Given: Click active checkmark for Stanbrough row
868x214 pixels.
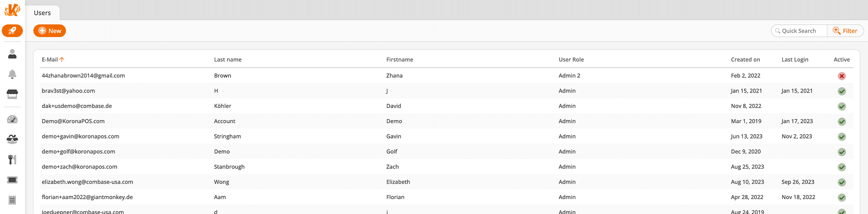Looking at the screenshot, I should pos(842,167).
